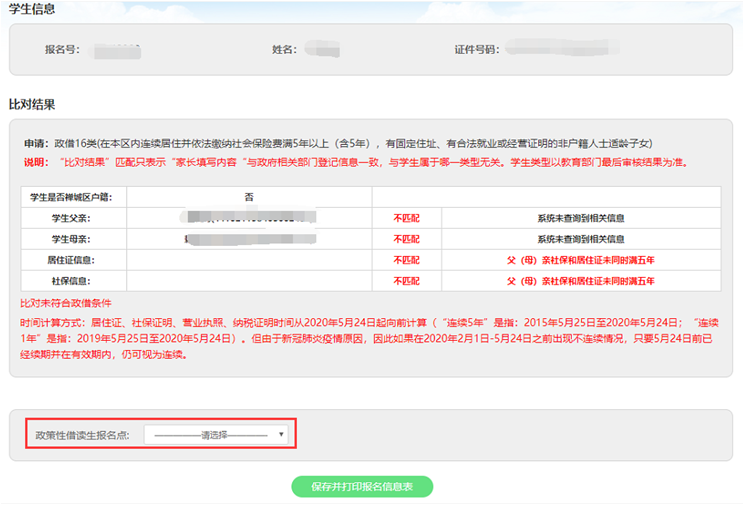Click the 姓名 label
The width and height of the screenshot is (744, 505).
284,49
